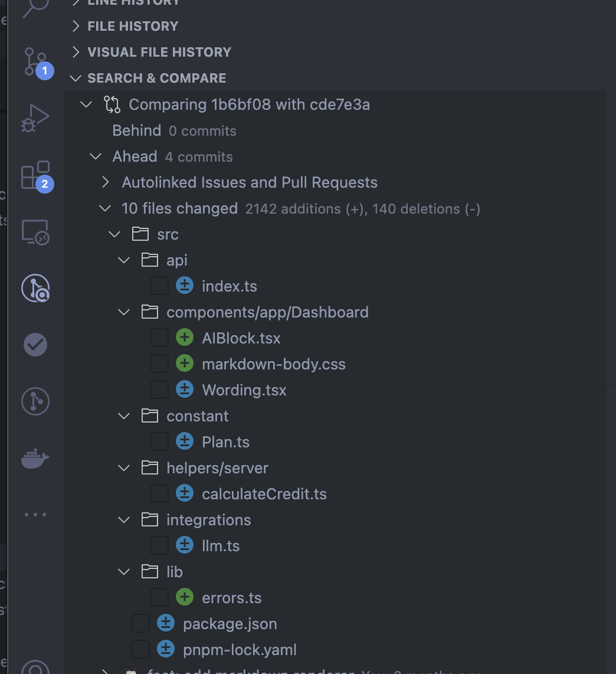This screenshot has height=674, width=616.
Task: Open the Extensions view
Action: (34, 175)
